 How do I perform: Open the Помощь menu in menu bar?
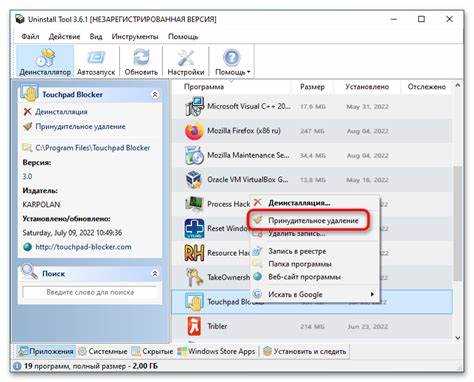click(x=183, y=36)
